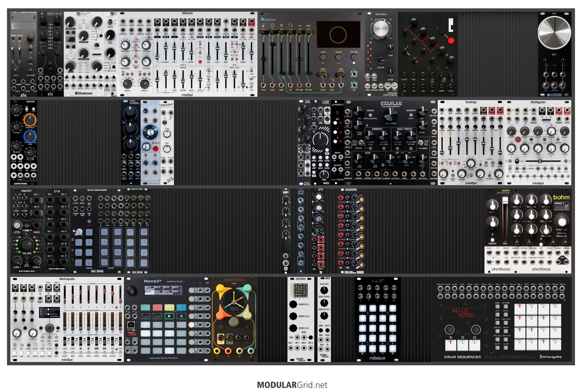
Task: Flip the S&H/T&H switch on Atlantix
Action: pos(200,45)
